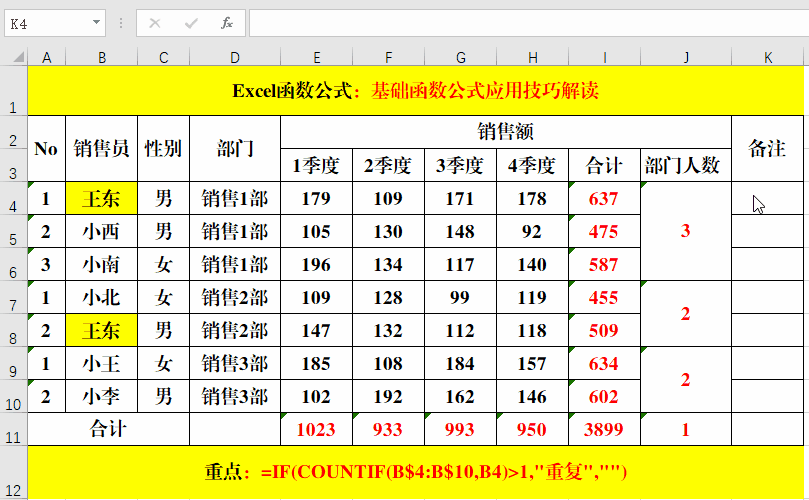Click the '1季度' header cell
The height and width of the screenshot is (500, 809).
(x=316, y=165)
